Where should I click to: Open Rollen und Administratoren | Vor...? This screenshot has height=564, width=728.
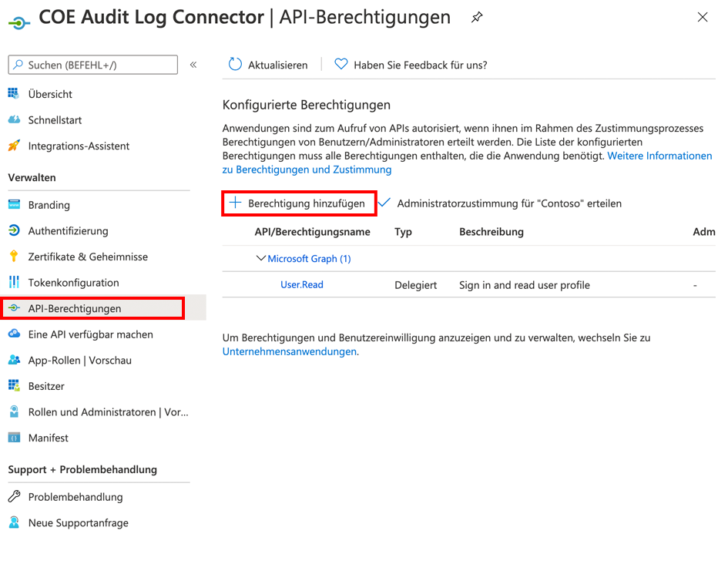coord(108,413)
